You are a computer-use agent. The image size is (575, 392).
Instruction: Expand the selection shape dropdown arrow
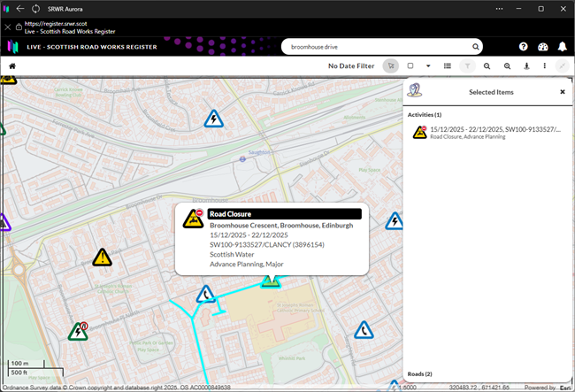(x=428, y=66)
